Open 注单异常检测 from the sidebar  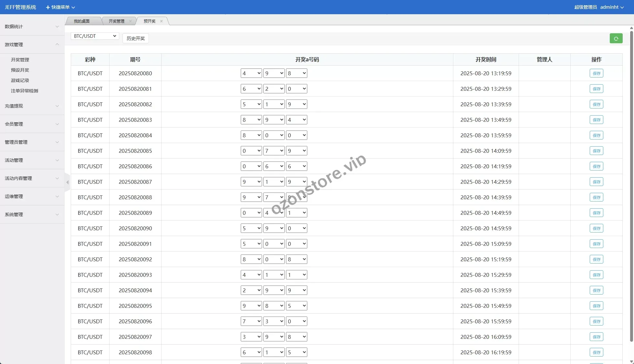coord(25,91)
